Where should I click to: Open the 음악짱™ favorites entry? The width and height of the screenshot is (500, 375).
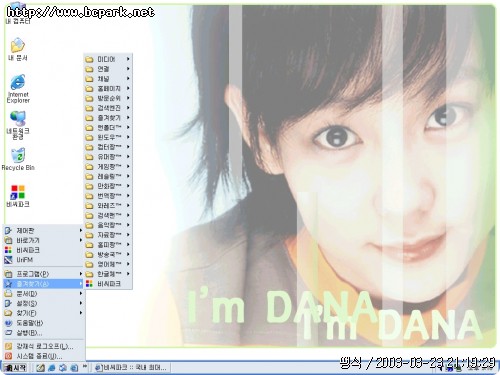pos(108,225)
